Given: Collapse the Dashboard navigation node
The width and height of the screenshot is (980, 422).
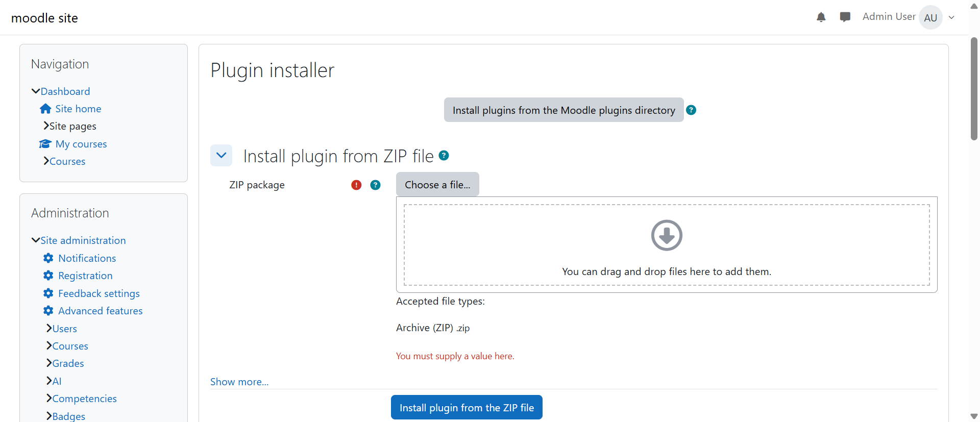Looking at the screenshot, I should 35,90.
